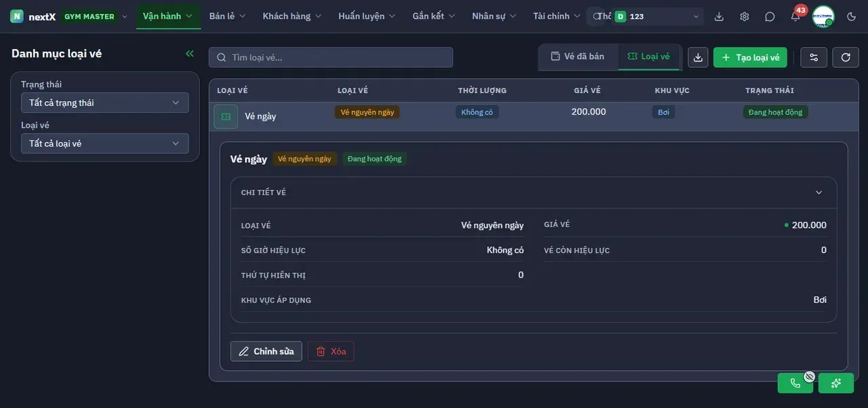The image size is (868, 408).
Task: Open settings gear icon
Action: (x=745, y=16)
